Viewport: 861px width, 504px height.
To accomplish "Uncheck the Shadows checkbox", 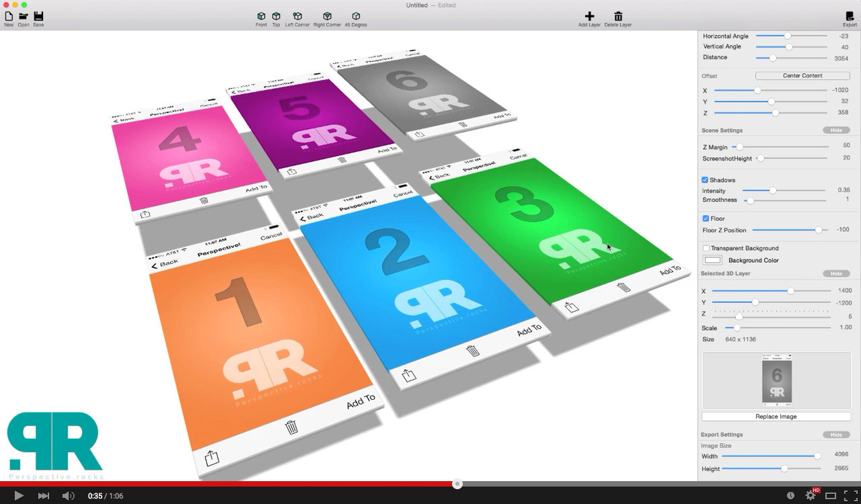I will pyautogui.click(x=705, y=180).
